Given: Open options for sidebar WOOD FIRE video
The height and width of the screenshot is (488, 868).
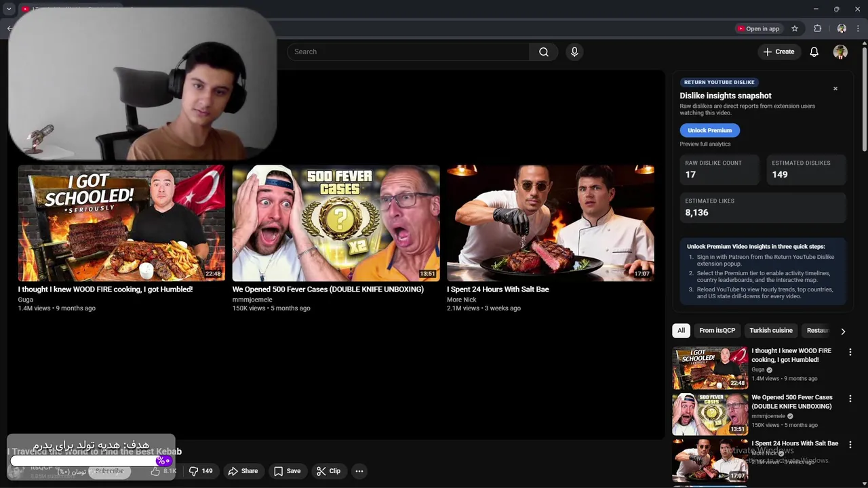Looking at the screenshot, I should 850,352.
